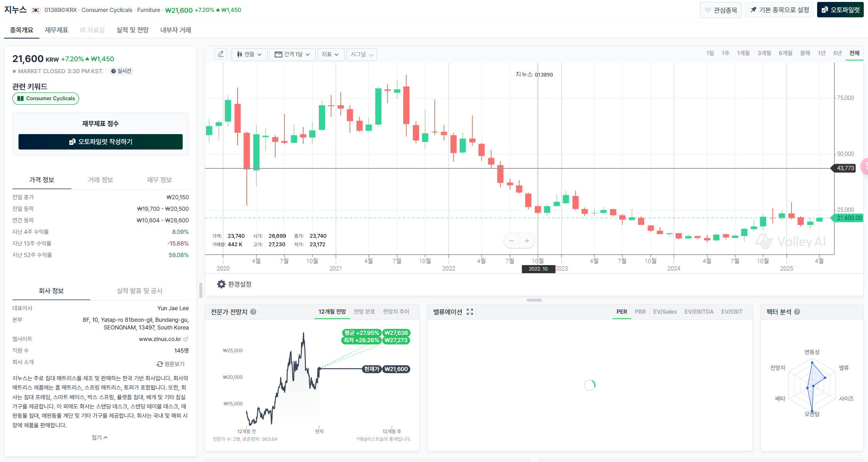Image resolution: width=868 pixels, height=462 pixels.
Task: Open the zinus website external link icon
Action: click(186, 339)
